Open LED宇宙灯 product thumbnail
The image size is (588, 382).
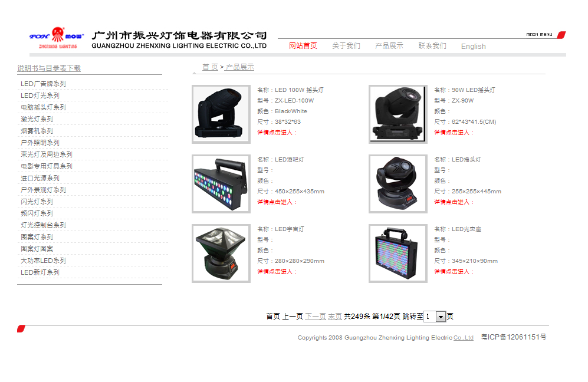(x=221, y=253)
